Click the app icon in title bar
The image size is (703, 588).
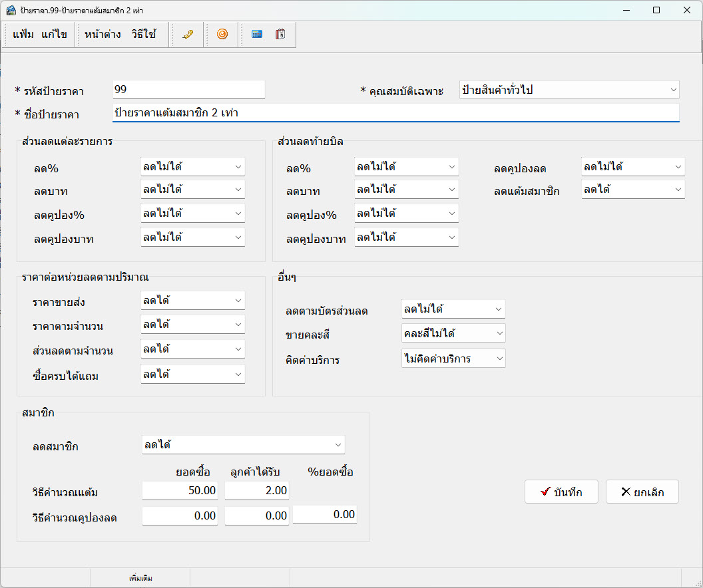(x=11, y=11)
